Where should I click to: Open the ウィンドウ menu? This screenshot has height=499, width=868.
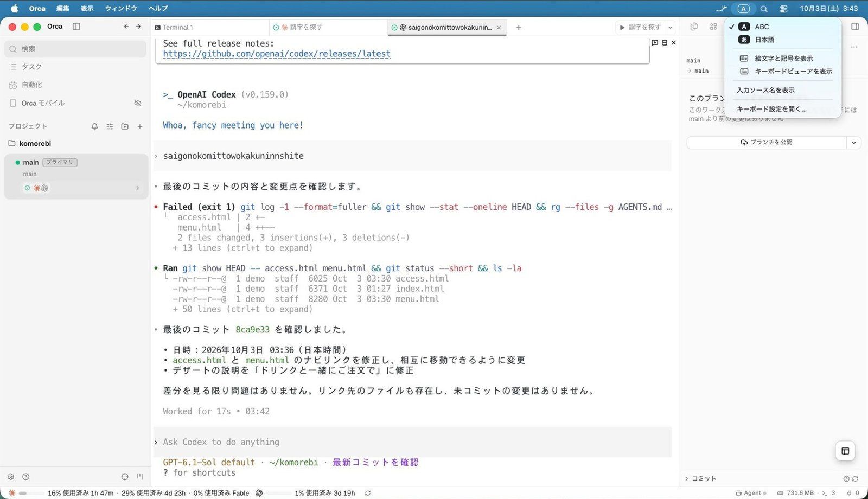pos(121,9)
